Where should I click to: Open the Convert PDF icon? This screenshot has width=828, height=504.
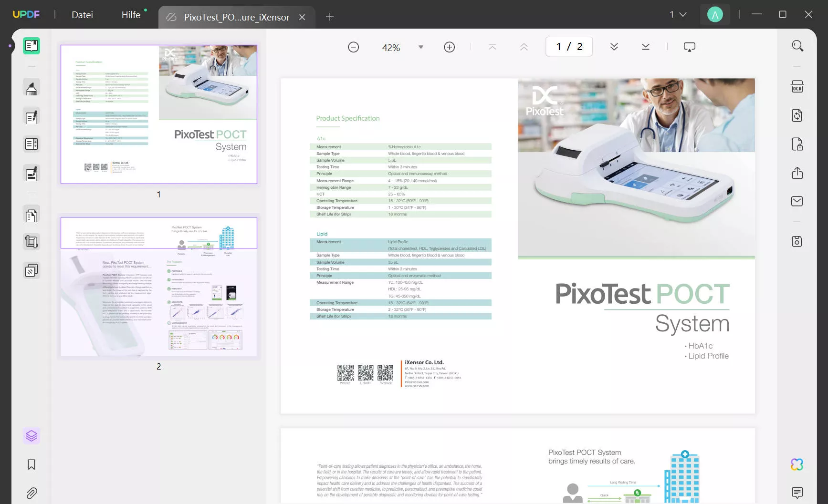point(797,115)
